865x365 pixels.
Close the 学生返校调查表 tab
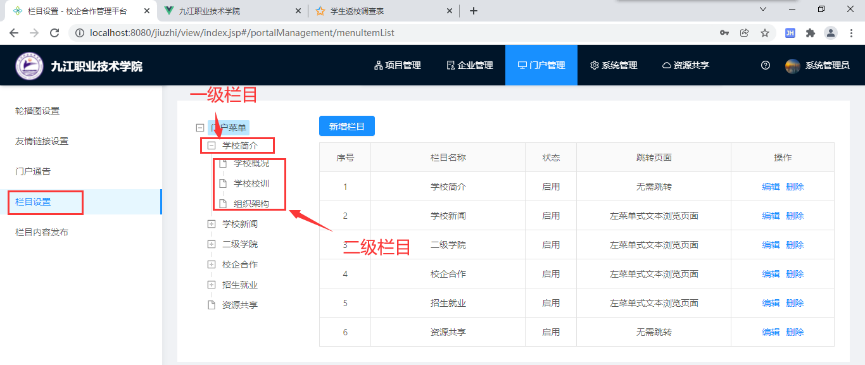[449, 10]
